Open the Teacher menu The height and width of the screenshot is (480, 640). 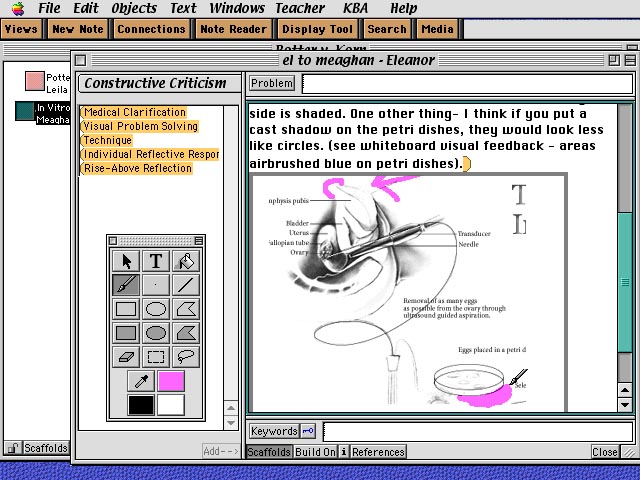300,8
